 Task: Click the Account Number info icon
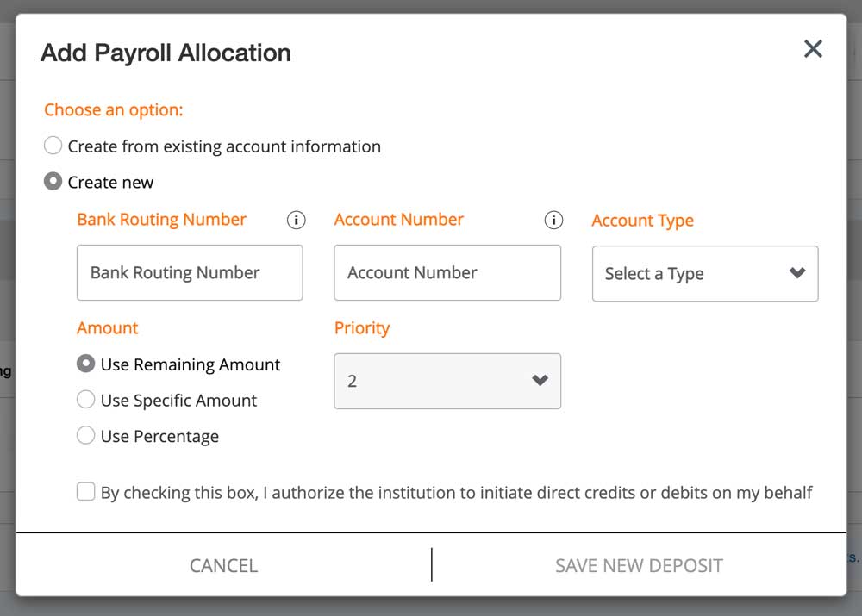(553, 220)
